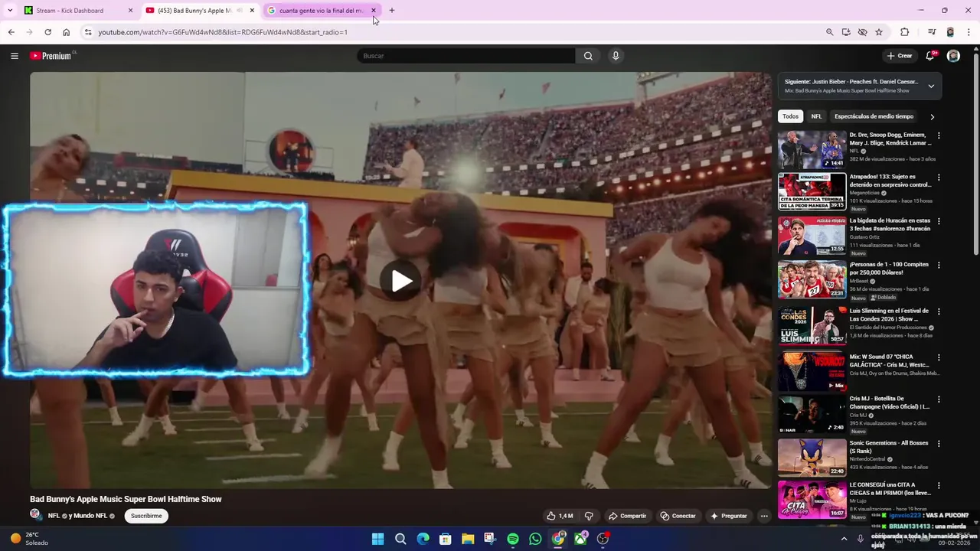Image resolution: width=980 pixels, height=551 pixels.
Task: Click the Compartir share button
Action: (x=627, y=516)
